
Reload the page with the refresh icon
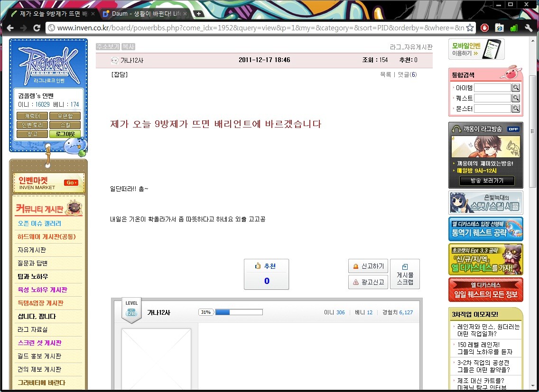point(37,28)
